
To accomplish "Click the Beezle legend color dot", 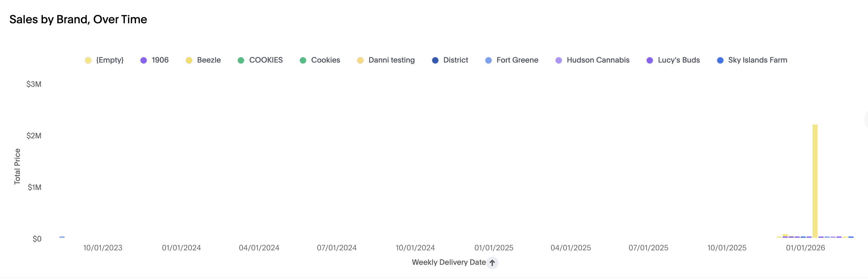I will pyautogui.click(x=189, y=60).
